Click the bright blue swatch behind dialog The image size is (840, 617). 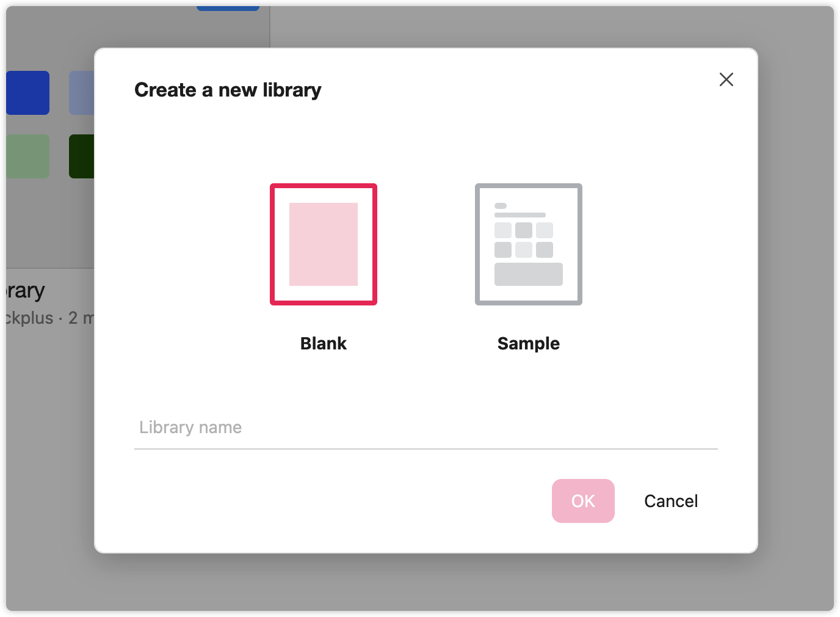pyautogui.click(x=28, y=93)
